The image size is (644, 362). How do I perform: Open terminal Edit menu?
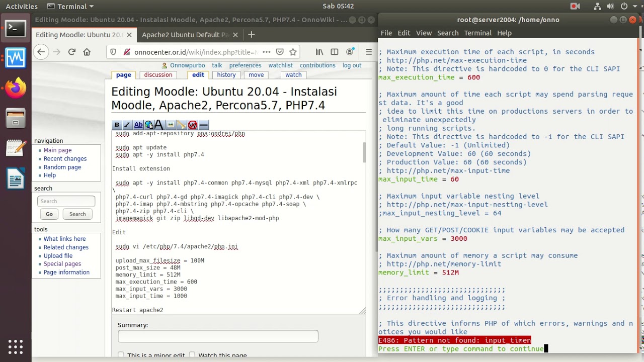404,33
